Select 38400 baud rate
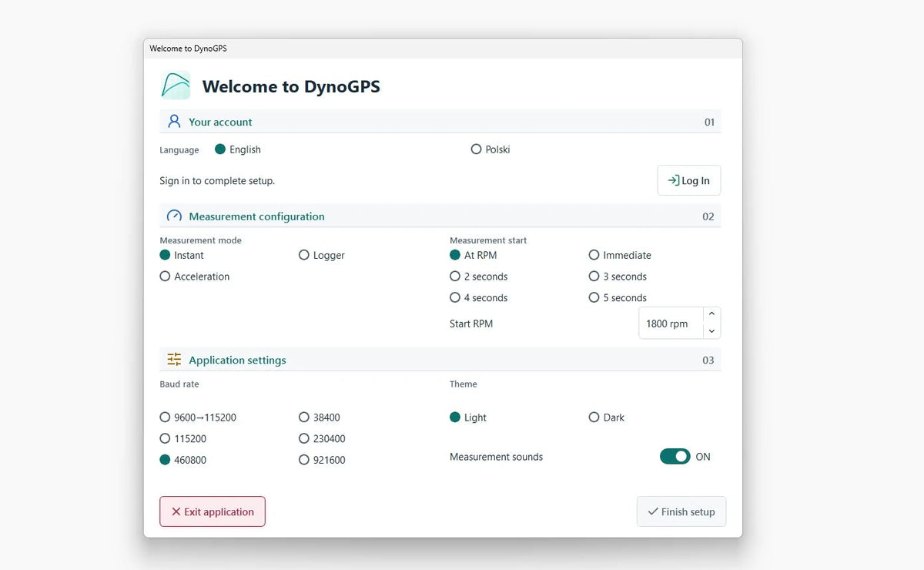Image resolution: width=924 pixels, height=570 pixels. coord(320,417)
